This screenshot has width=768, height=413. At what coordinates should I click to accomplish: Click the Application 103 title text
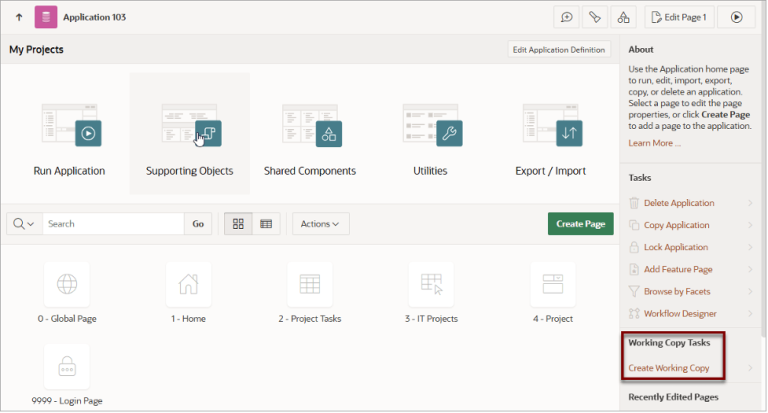pyautogui.click(x=95, y=17)
